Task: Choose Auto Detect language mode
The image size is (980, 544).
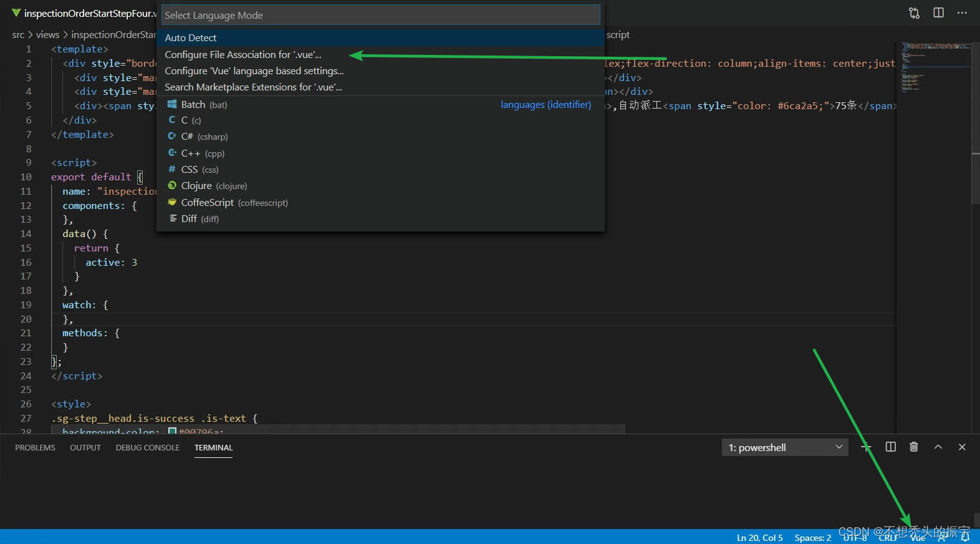Action: (x=381, y=38)
